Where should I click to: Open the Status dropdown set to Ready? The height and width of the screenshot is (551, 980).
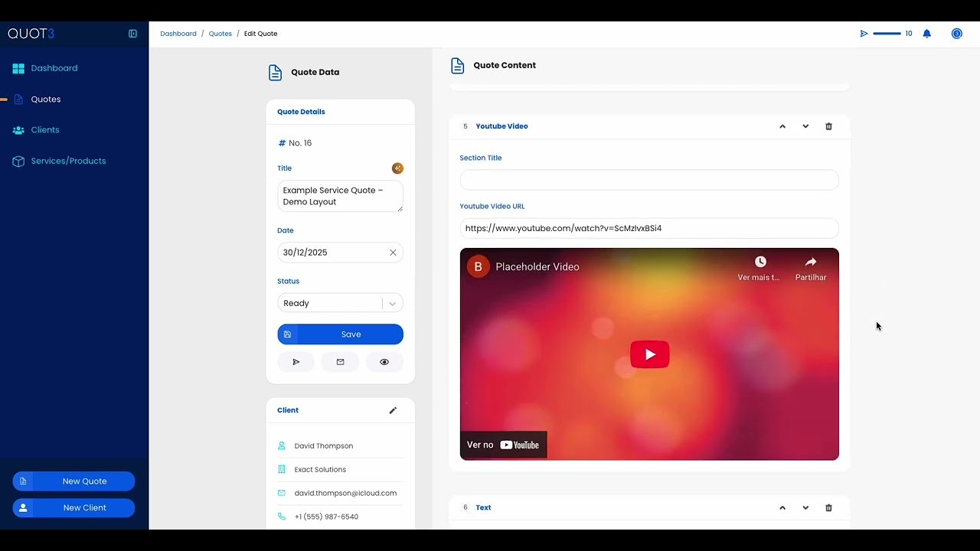(340, 303)
